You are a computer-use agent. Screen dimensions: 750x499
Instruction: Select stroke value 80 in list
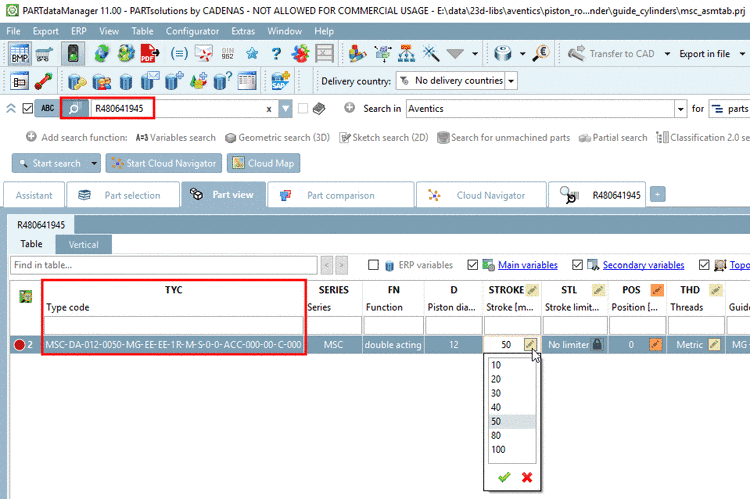512,435
